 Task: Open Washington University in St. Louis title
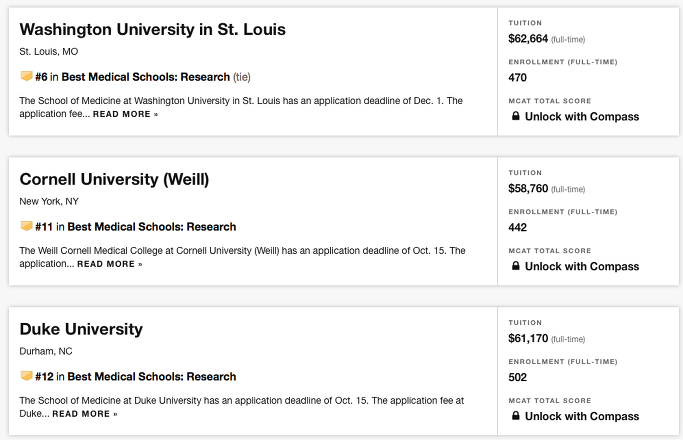click(152, 29)
